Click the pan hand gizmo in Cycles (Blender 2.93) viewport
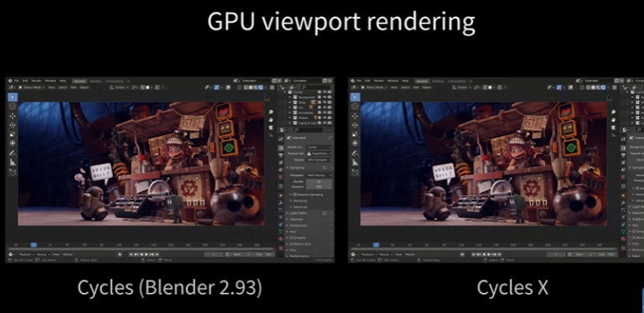The height and width of the screenshot is (313, 644). click(x=271, y=120)
